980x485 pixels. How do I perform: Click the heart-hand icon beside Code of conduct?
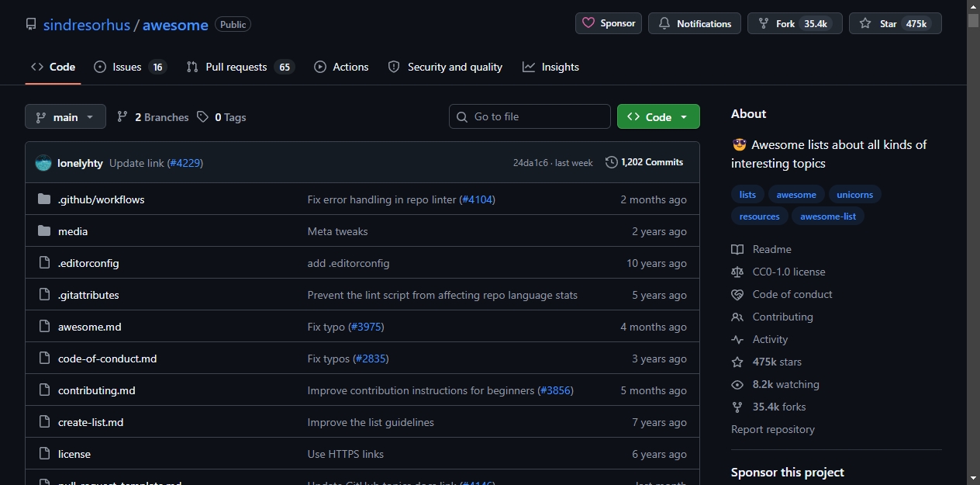pyautogui.click(x=737, y=294)
